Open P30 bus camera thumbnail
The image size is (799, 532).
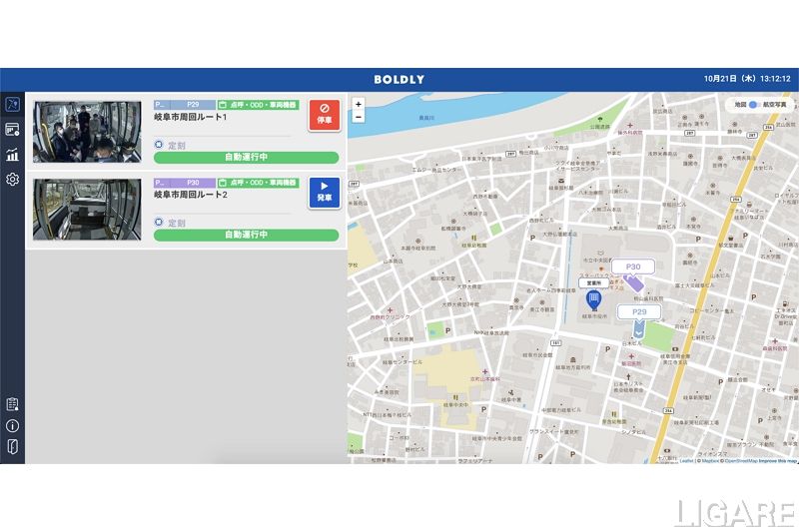pyautogui.click(x=87, y=210)
